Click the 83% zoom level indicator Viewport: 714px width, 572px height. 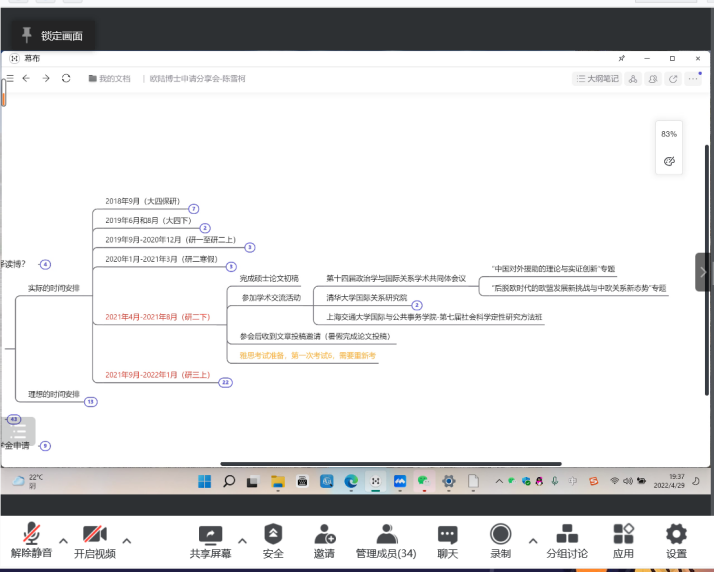[669, 134]
